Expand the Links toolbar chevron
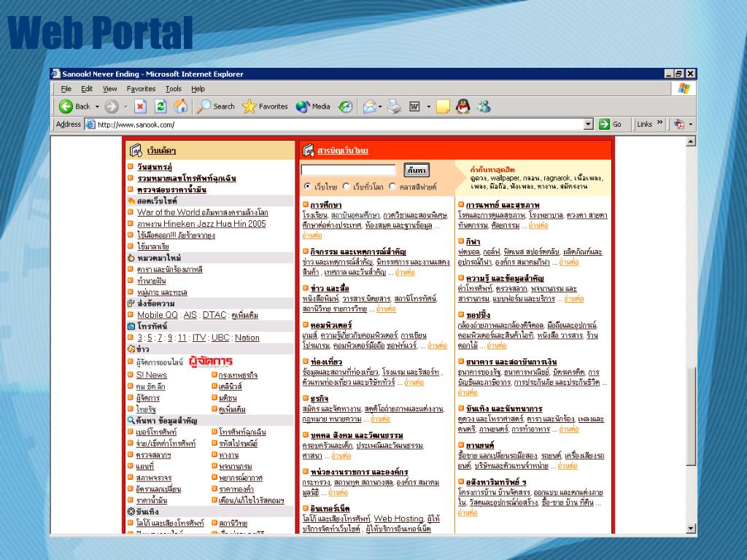747x560 pixels. (x=659, y=122)
